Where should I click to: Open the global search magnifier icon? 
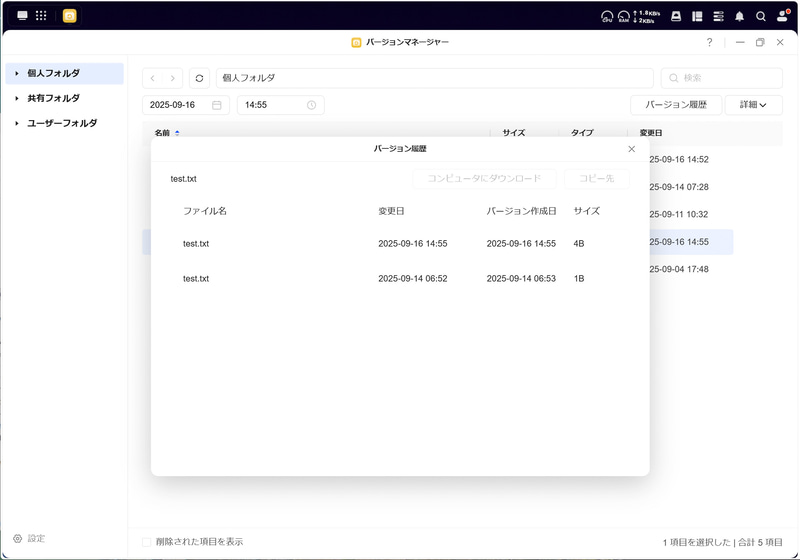[x=761, y=16]
